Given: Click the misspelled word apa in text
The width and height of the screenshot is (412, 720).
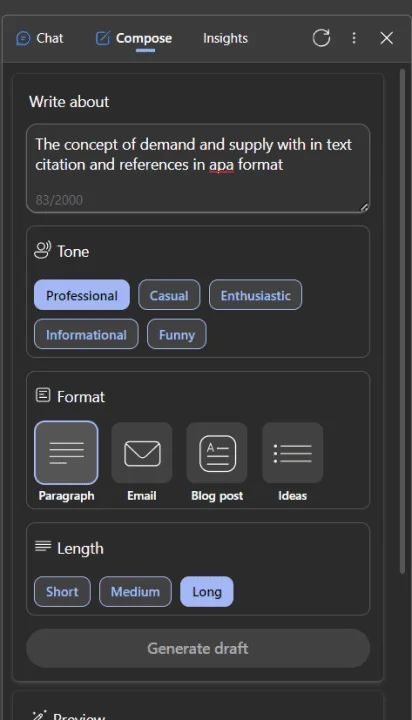Looking at the screenshot, I should (x=221, y=165).
